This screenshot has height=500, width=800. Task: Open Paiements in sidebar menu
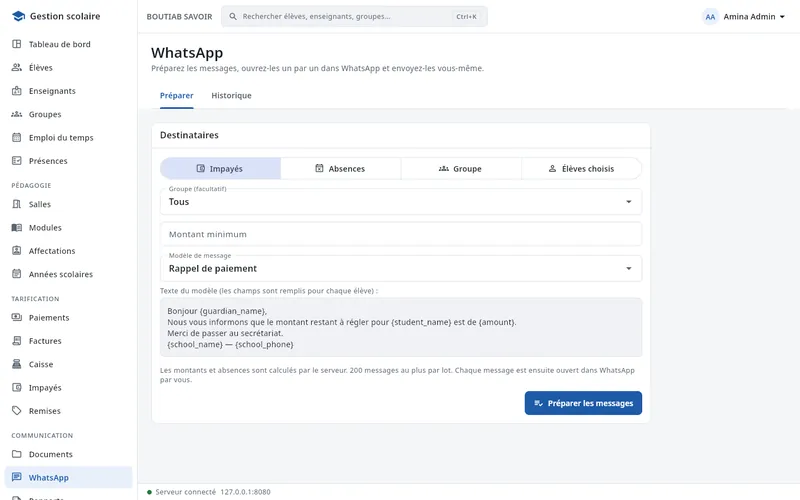pos(68,317)
